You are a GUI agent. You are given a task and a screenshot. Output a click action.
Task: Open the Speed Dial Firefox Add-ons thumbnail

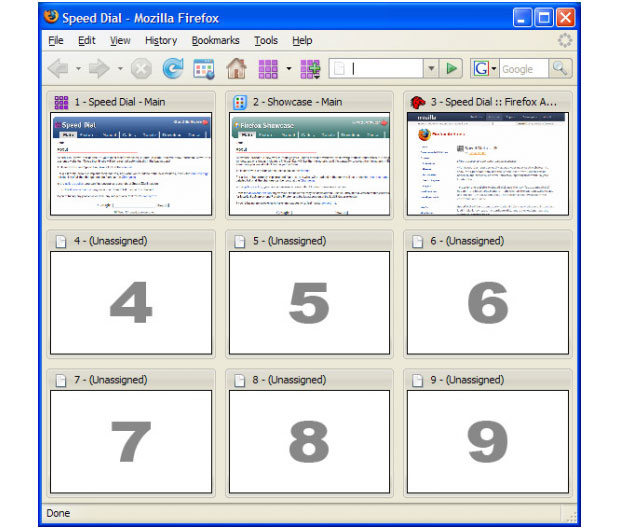tap(488, 164)
